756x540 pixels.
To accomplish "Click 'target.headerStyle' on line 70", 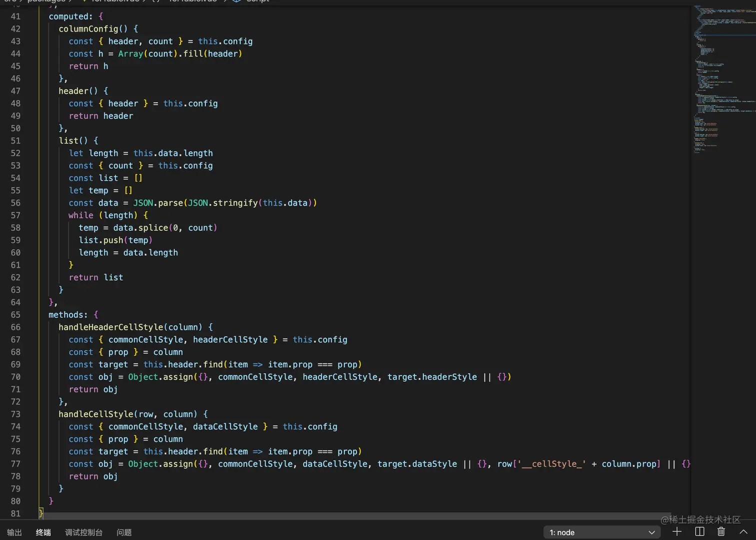I will point(432,377).
